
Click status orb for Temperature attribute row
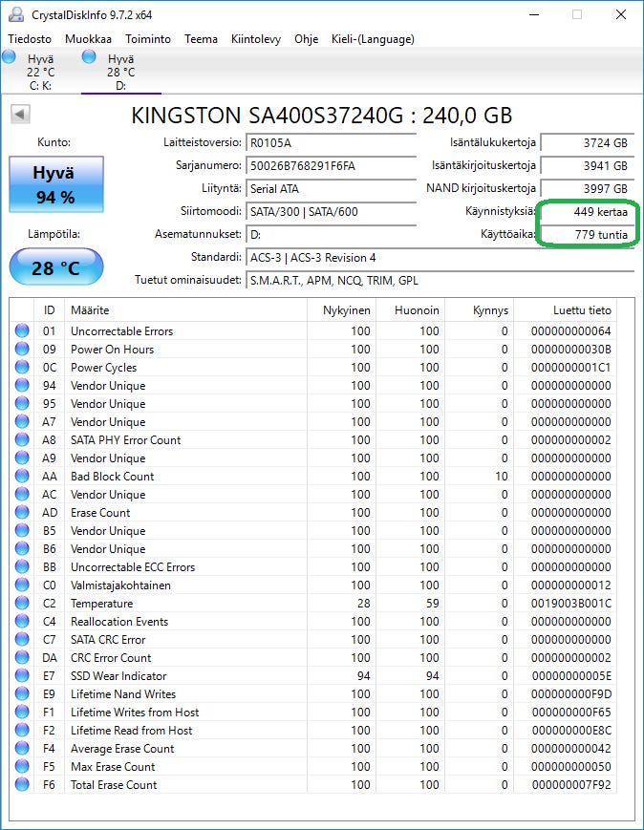tap(22, 604)
